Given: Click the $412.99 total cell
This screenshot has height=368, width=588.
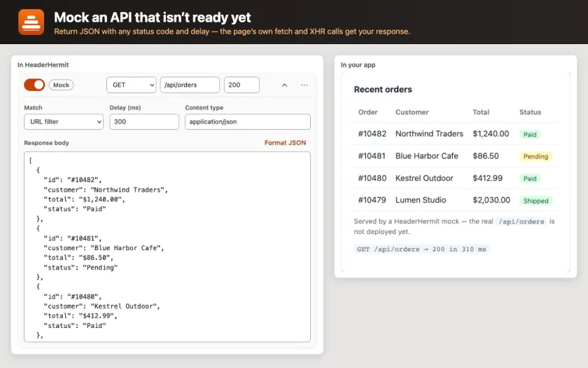Looking at the screenshot, I should point(487,178).
